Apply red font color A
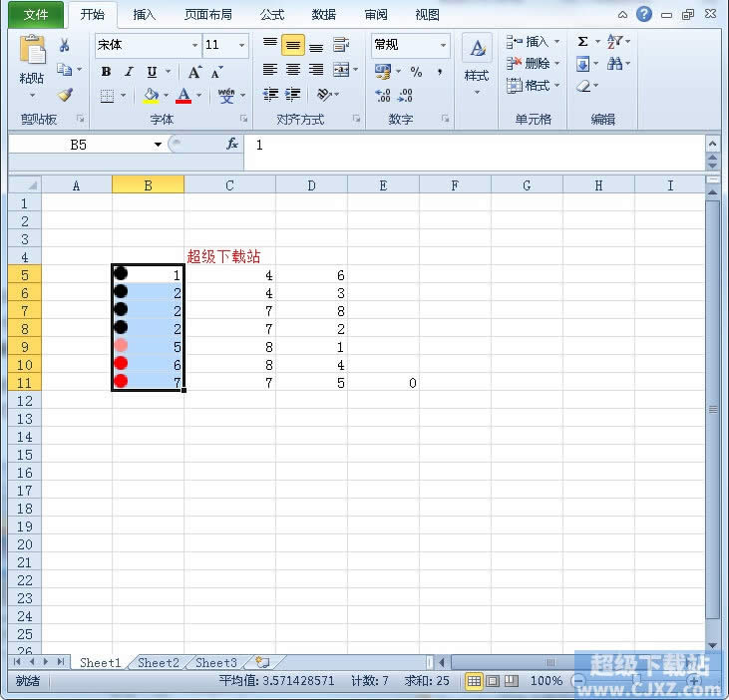 click(183, 96)
